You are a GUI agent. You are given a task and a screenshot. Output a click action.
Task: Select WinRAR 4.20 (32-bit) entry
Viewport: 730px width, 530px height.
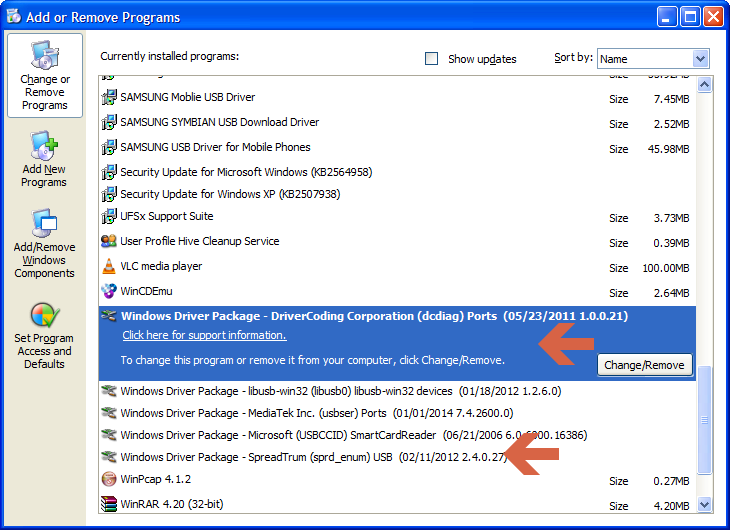pyautogui.click(x=397, y=504)
